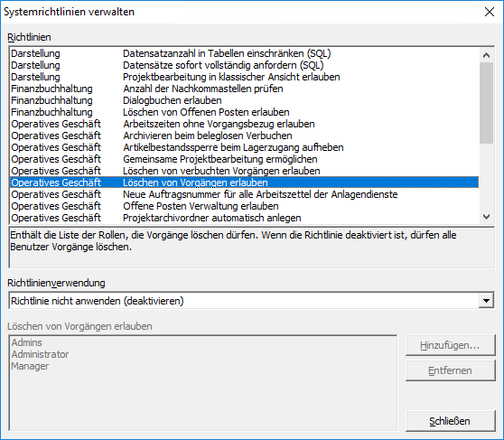This screenshot has width=504, height=440.
Task: Select Artikelbestandssperre beim Lagerzugang aufheben
Action: coord(244,147)
